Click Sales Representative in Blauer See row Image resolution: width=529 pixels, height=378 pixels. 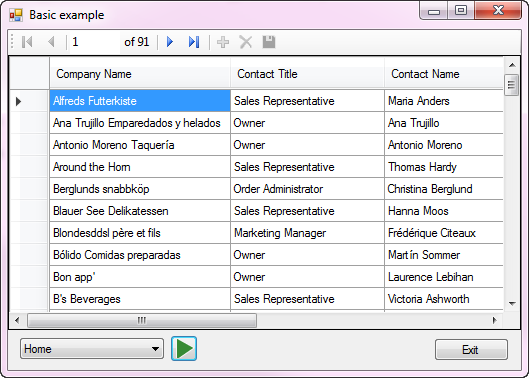pyautogui.click(x=307, y=211)
